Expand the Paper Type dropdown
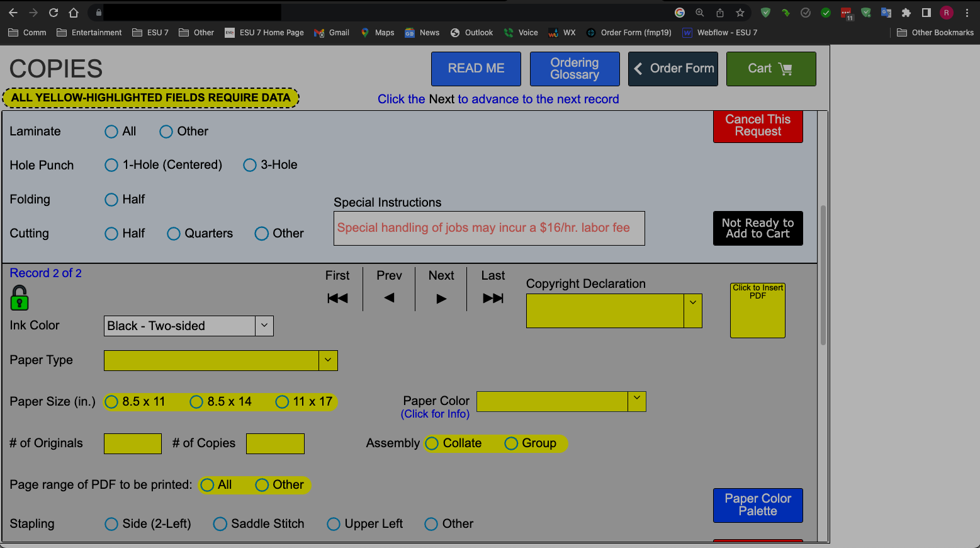Viewport: 980px width, 548px height. click(328, 360)
